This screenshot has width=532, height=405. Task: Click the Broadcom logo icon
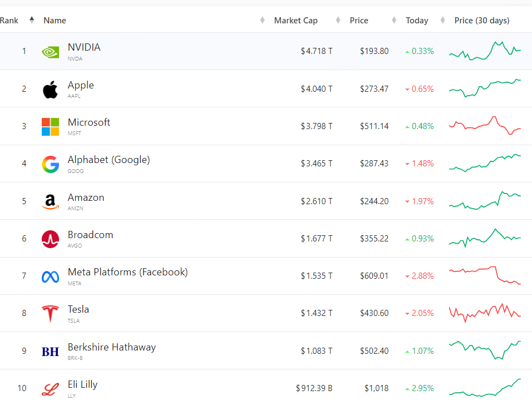(50, 239)
